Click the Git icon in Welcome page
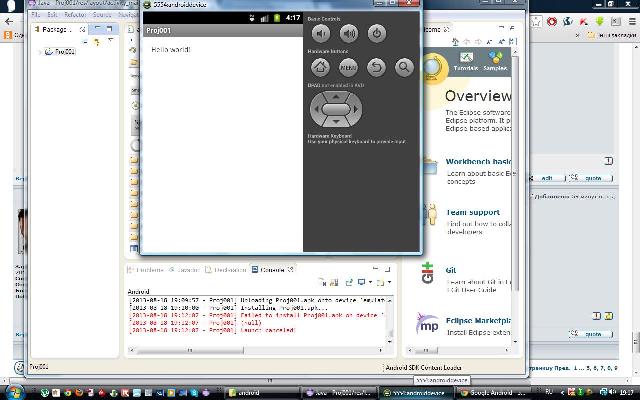 427,273
